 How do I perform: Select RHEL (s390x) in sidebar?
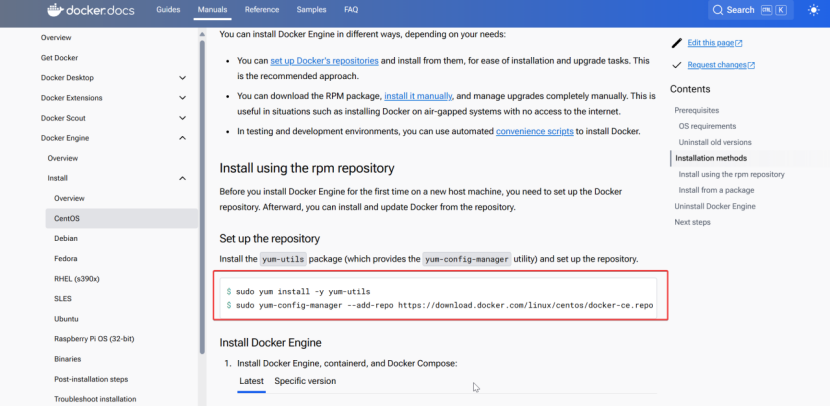click(x=77, y=278)
